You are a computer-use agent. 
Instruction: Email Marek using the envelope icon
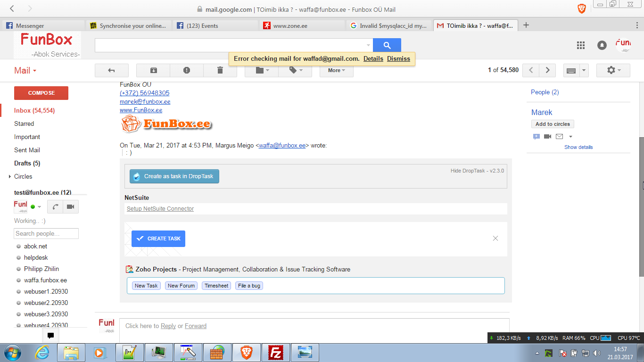pos(559,137)
